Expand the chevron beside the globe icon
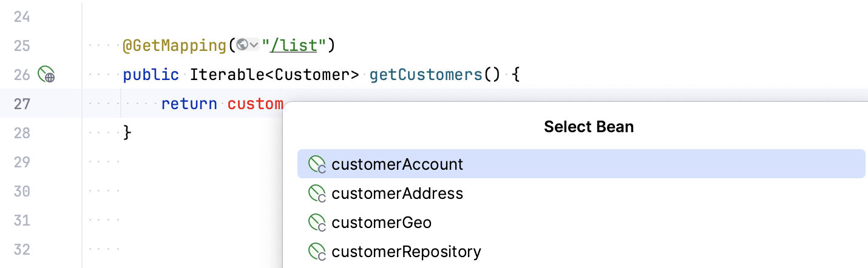 (x=254, y=45)
